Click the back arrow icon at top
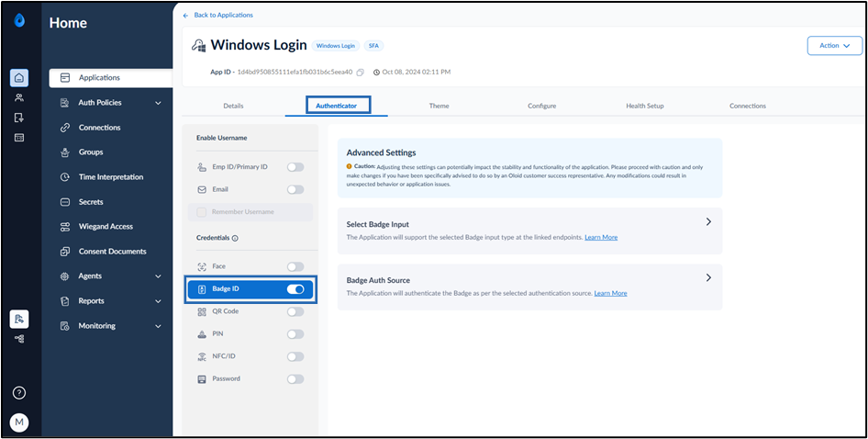The image size is (868, 439). 185,16
